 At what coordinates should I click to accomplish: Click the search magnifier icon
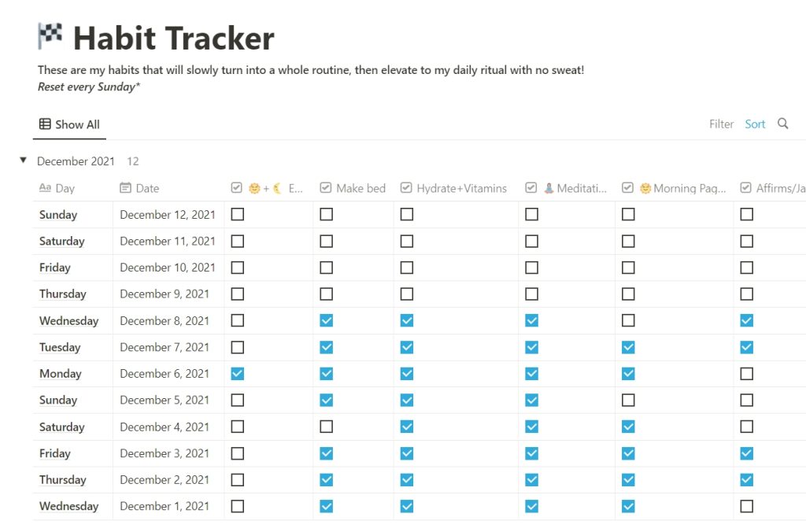[782, 124]
